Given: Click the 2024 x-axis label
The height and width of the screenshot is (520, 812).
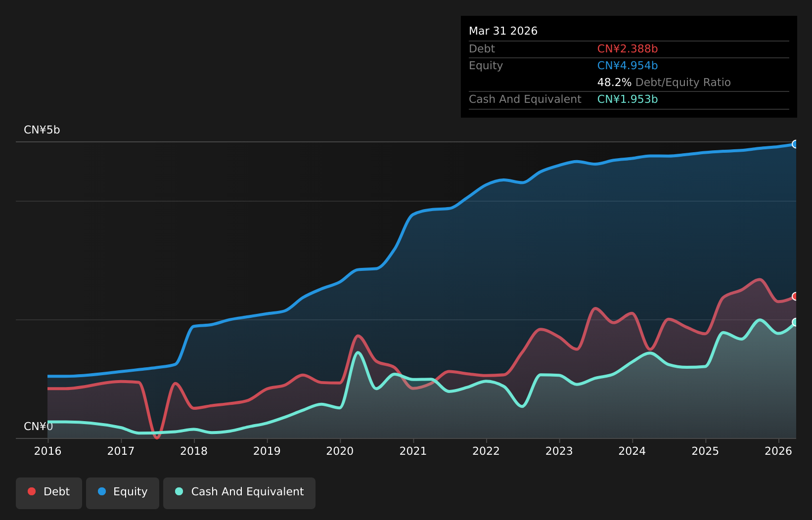Looking at the screenshot, I should (x=632, y=451).
